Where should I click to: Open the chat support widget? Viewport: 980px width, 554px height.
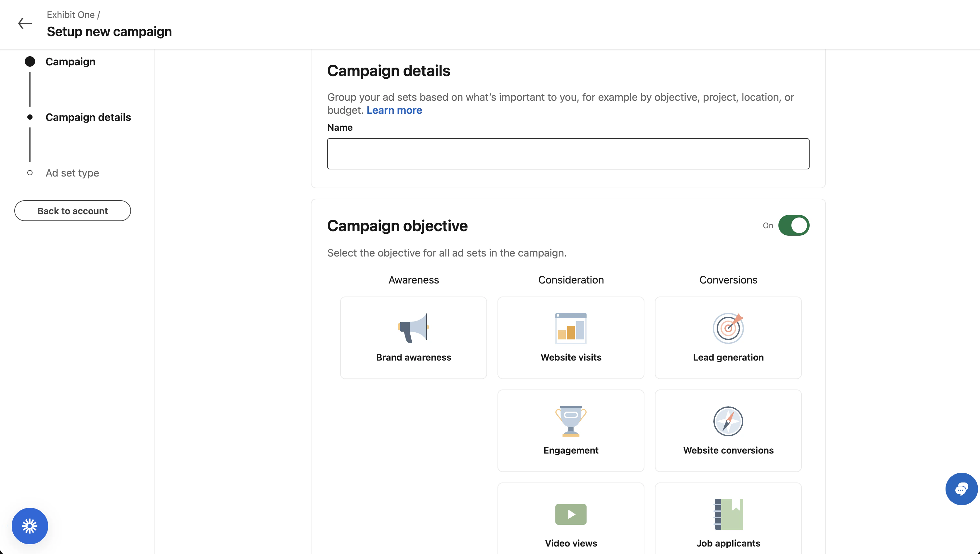961,489
